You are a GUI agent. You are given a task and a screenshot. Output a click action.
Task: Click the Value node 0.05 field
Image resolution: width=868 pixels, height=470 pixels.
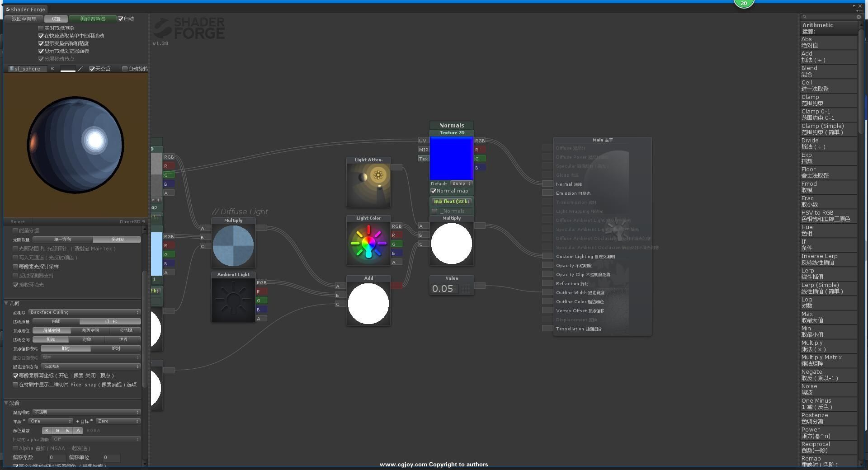click(x=445, y=289)
